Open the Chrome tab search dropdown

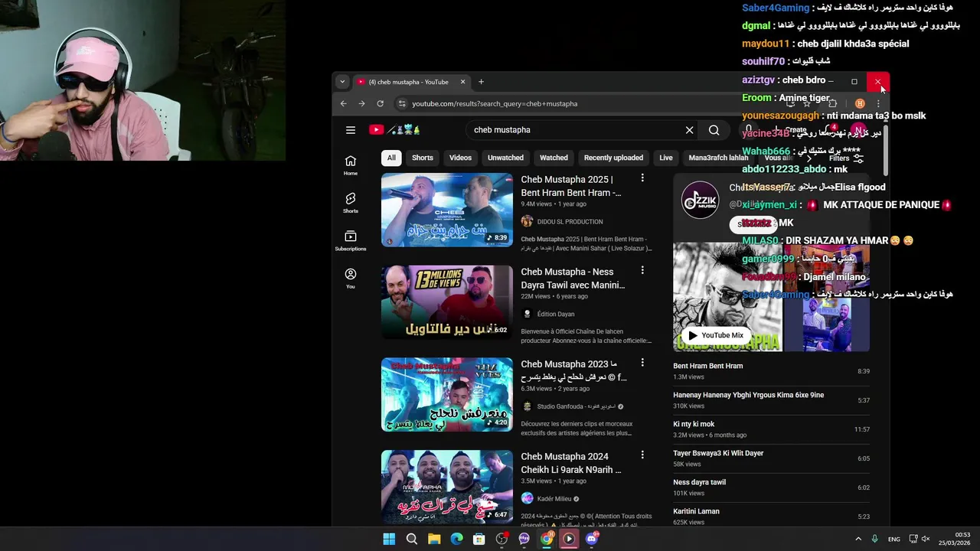coord(342,82)
